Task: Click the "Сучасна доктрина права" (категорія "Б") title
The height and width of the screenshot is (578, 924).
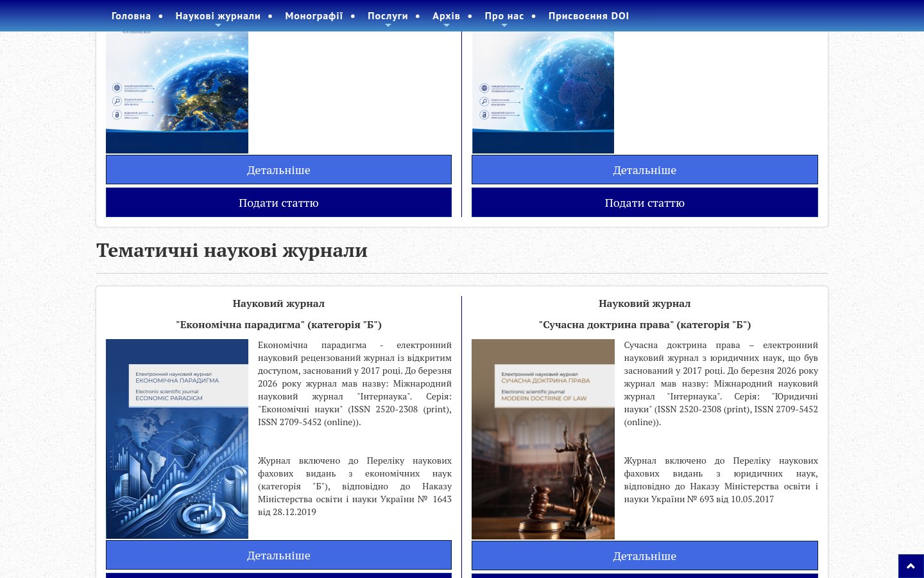Action: [645, 324]
